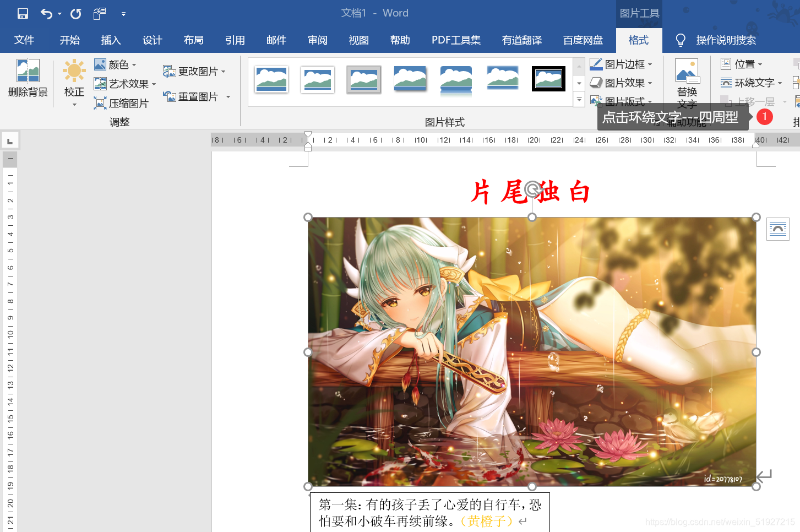
Task: Apply the first picture style thumbnail
Action: pyautogui.click(x=271, y=79)
